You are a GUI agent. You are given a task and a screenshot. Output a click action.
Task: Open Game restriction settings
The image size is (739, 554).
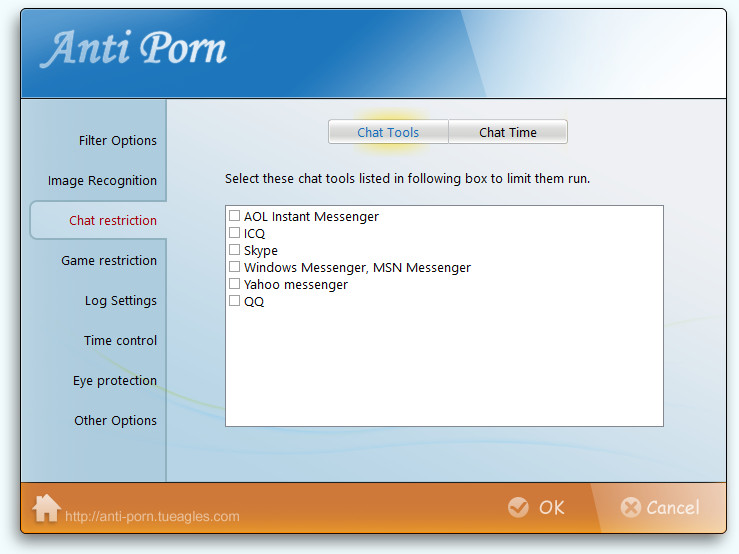(x=109, y=260)
